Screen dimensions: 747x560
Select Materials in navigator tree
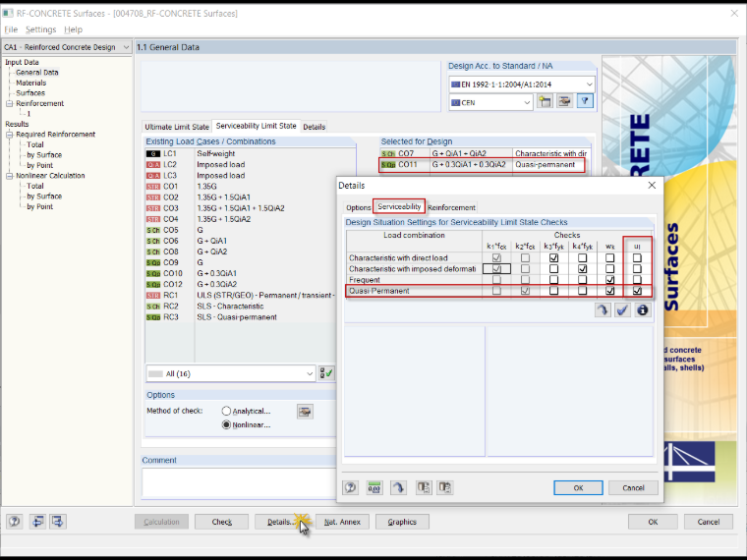[x=31, y=83]
